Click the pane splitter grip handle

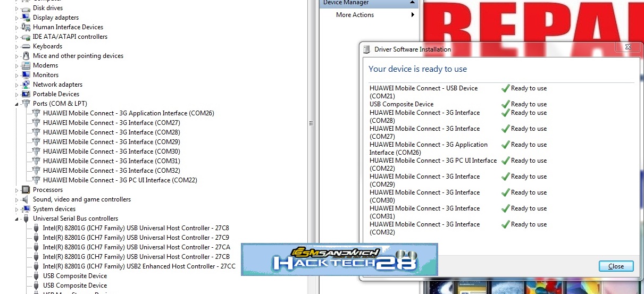311,123
